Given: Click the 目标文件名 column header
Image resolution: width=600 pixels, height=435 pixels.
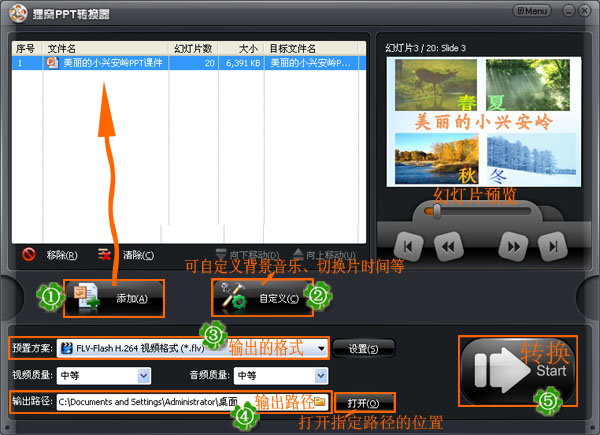Looking at the screenshot, I should 311,49.
